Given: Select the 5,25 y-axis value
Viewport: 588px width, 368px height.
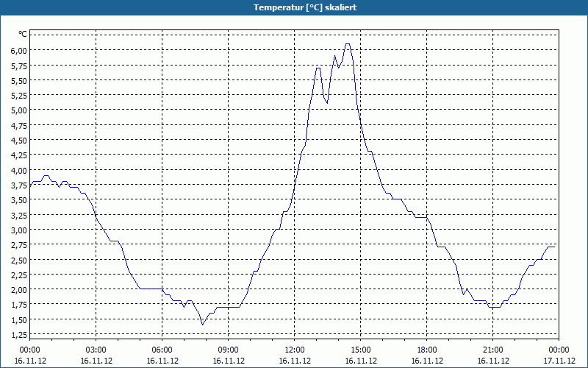Looking at the screenshot, I should coord(20,95).
